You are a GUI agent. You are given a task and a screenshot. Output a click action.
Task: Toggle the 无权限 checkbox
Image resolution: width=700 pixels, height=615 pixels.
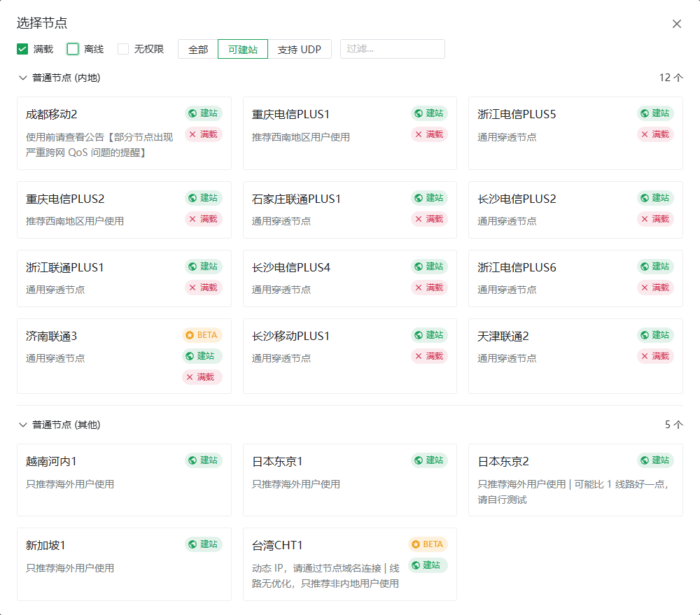(x=123, y=49)
